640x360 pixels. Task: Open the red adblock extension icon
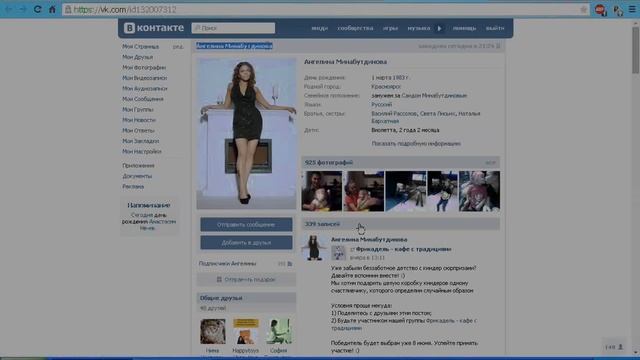coord(600,10)
